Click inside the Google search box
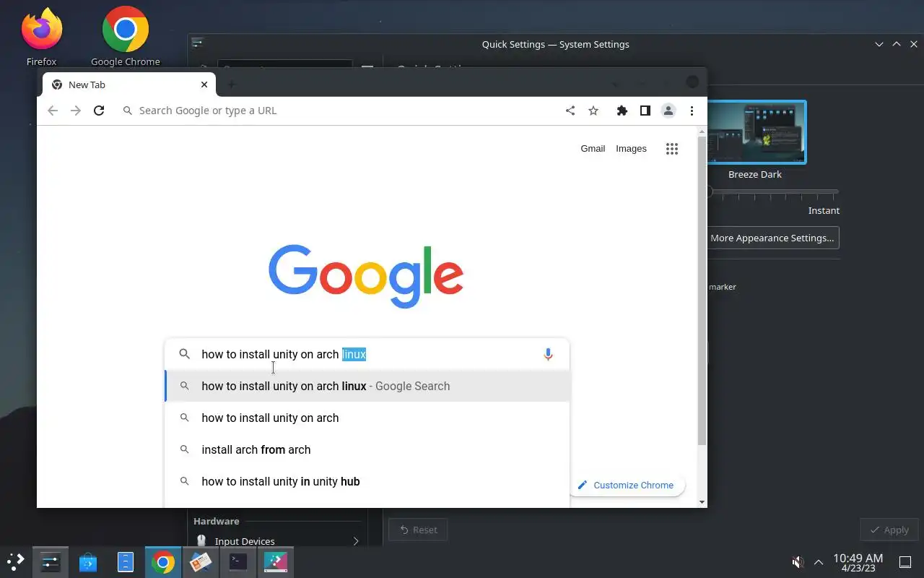924x578 pixels. 367,354
